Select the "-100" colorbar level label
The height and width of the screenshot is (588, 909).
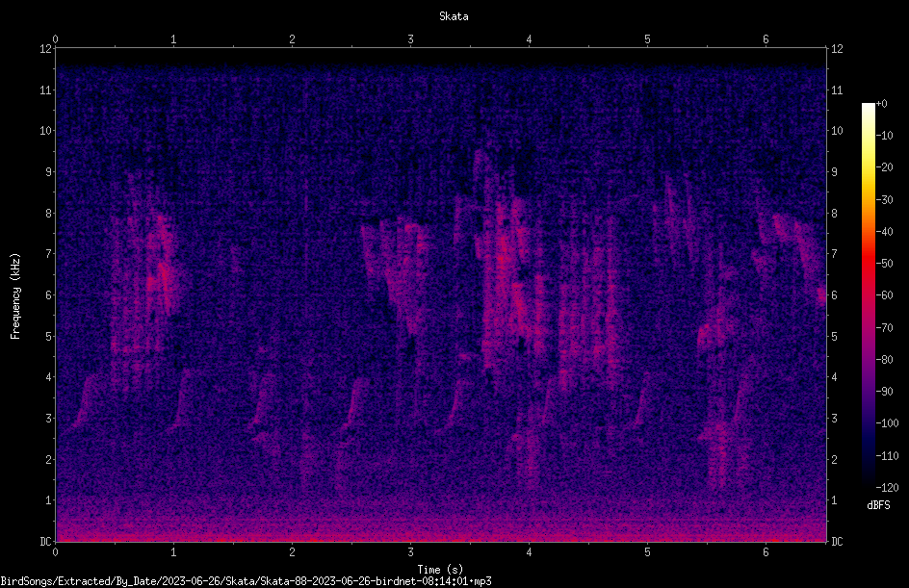point(887,423)
